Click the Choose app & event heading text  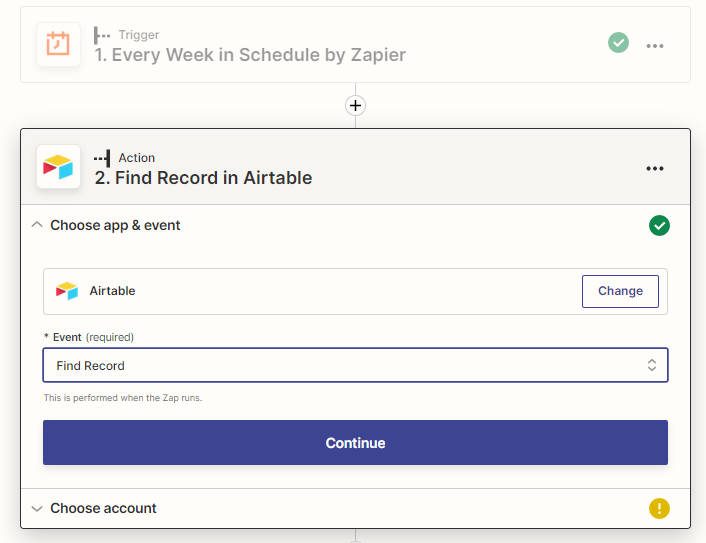115,225
